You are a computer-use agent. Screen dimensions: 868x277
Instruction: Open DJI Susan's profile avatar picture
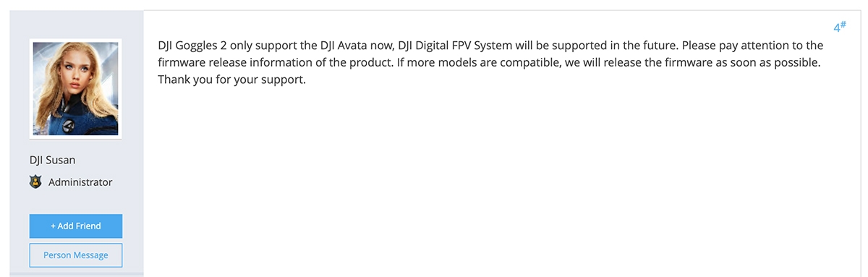pyautogui.click(x=75, y=88)
